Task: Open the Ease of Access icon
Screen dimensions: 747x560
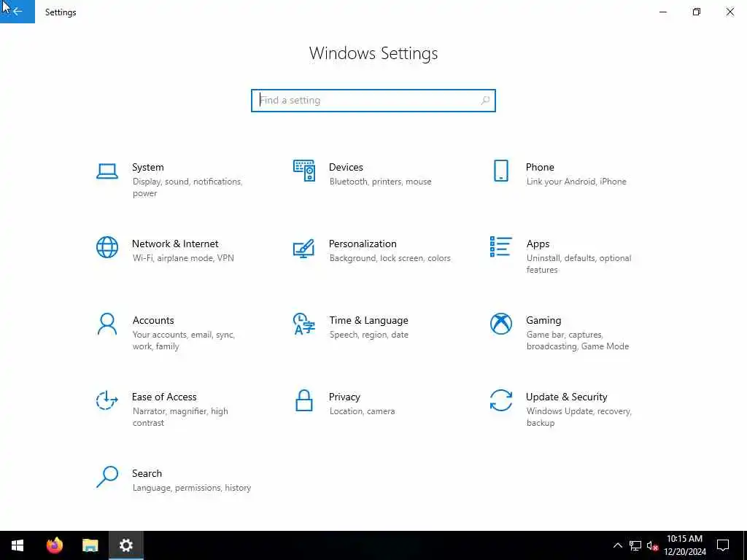Action: (107, 400)
